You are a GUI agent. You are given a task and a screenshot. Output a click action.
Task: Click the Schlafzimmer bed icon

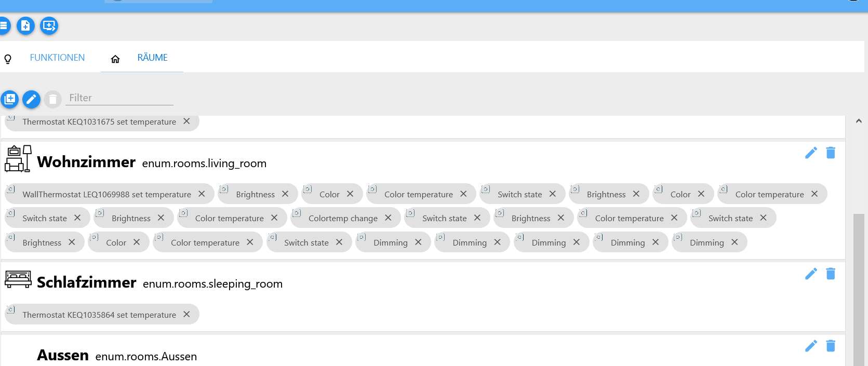tap(18, 279)
